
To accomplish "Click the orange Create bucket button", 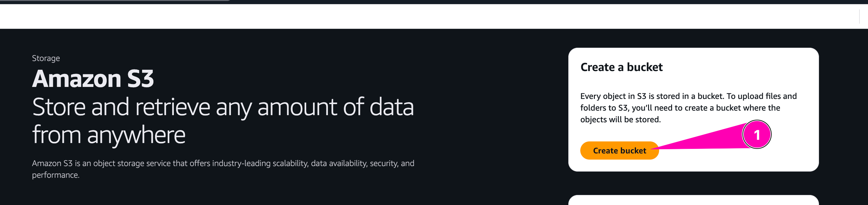I will (x=619, y=151).
